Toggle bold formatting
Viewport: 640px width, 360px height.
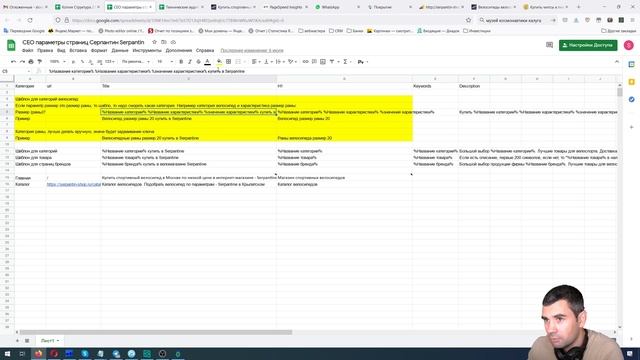pyautogui.click(x=181, y=62)
